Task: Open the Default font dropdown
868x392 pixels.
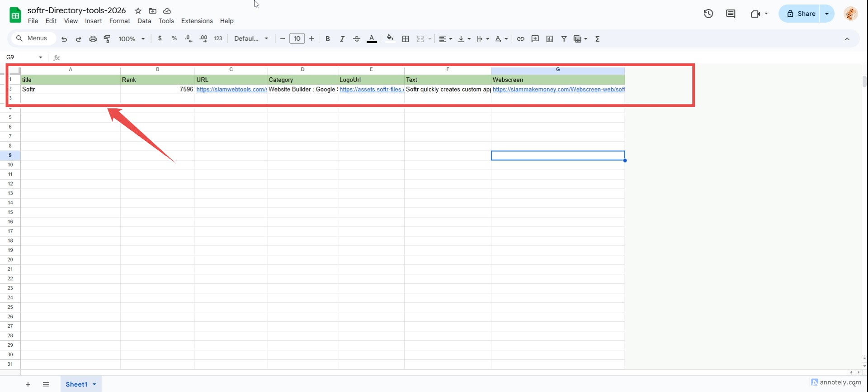Action: coord(251,39)
